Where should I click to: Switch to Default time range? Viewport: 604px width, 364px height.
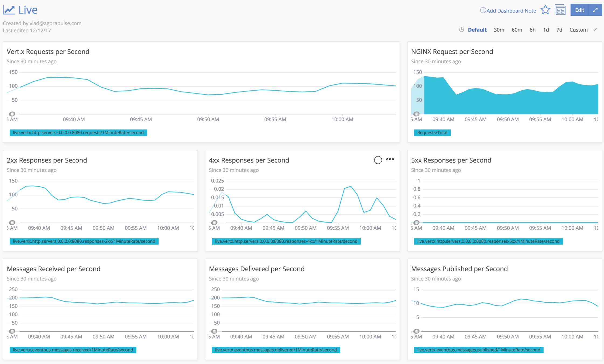click(x=477, y=30)
